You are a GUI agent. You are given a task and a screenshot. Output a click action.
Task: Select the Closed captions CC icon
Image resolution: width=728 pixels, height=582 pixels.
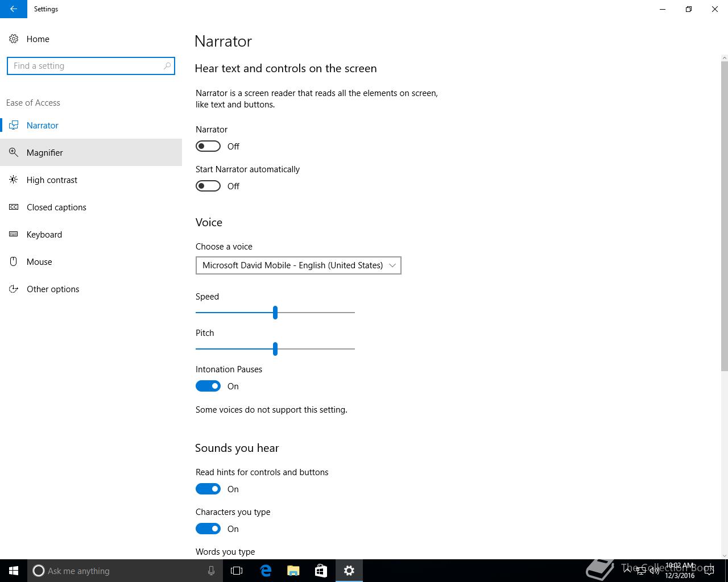14,207
